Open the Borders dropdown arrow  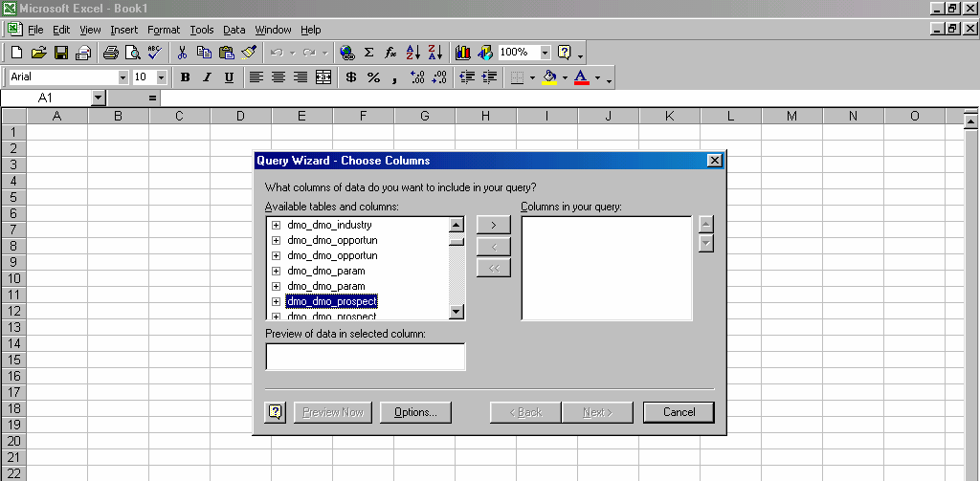(532, 78)
